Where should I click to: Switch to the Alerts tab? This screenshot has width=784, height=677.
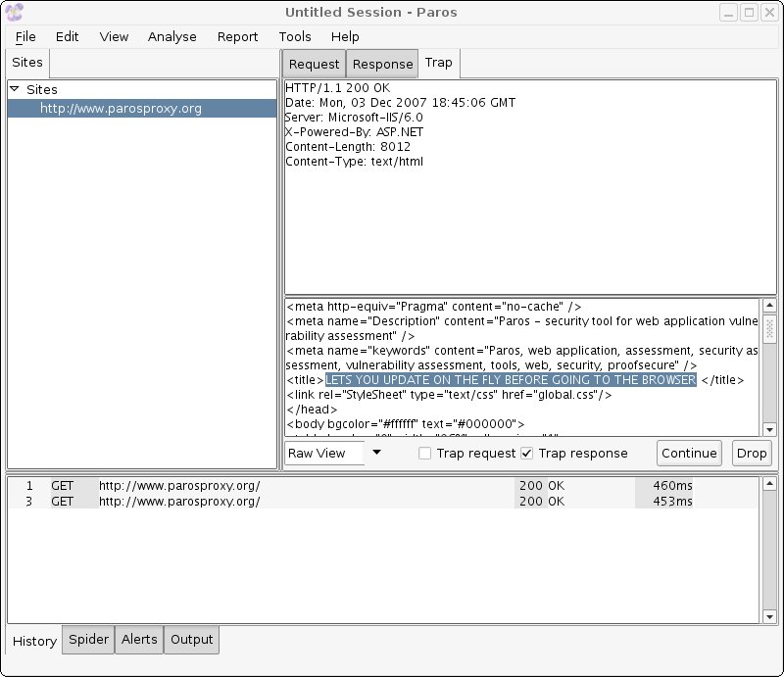point(139,640)
